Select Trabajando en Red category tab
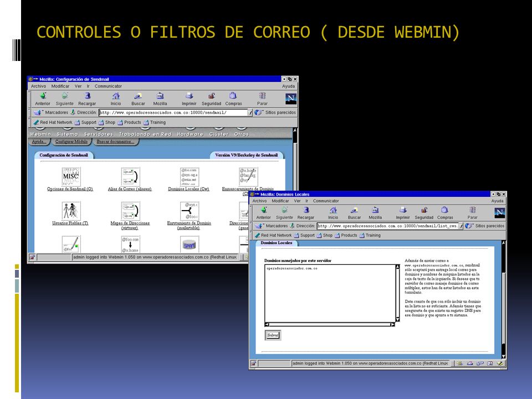532x399 pixels. pos(145,134)
